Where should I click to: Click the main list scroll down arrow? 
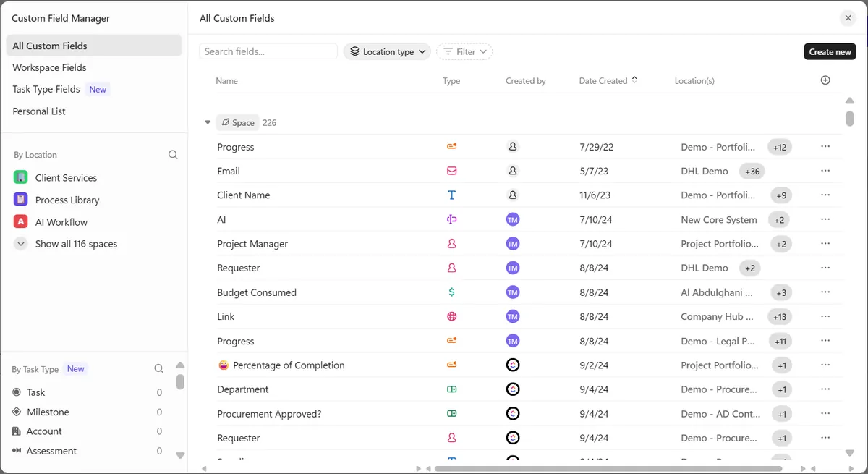coord(850,453)
